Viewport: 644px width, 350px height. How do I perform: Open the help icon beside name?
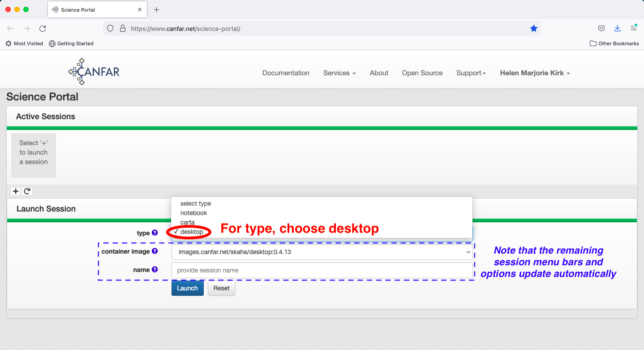(x=155, y=270)
